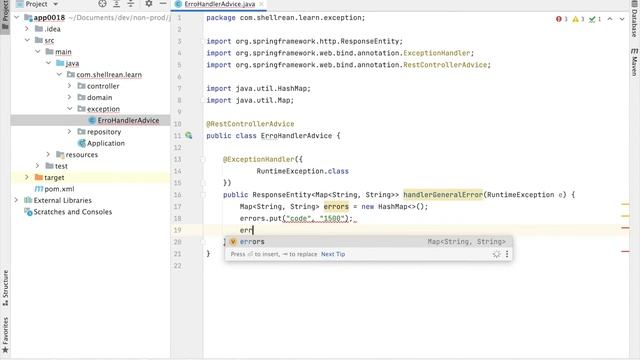Click the External Libraries label
640x360 pixels.
click(x=62, y=200)
